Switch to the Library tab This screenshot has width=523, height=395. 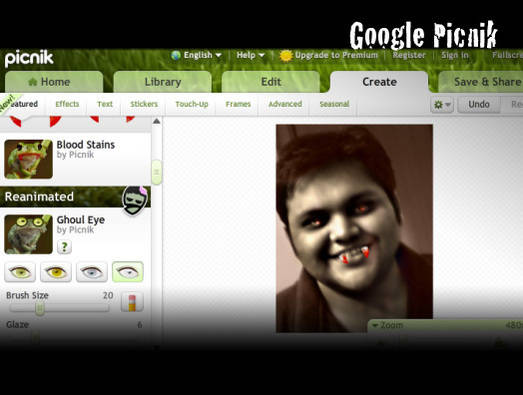pos(162,82)
